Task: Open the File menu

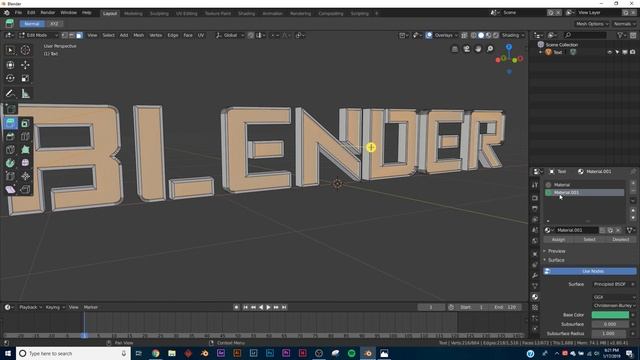Action: [x=18, y=13]
